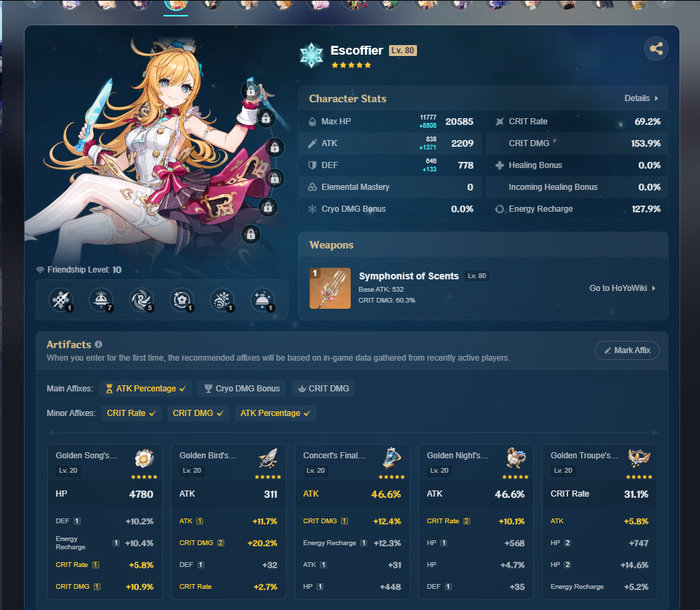This screenshot has height=610, width=700.
Task: Open Go to HoYoWiki link
Action: pos(622,288)
